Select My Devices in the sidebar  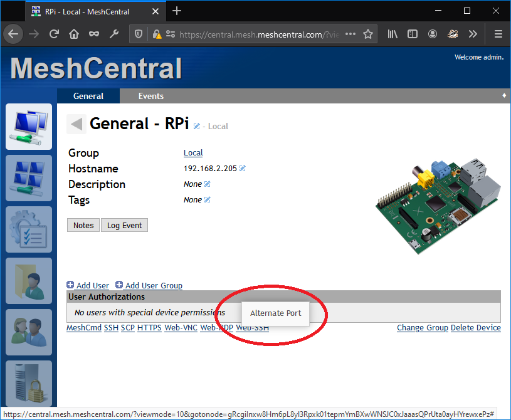(x=29, y=127)
